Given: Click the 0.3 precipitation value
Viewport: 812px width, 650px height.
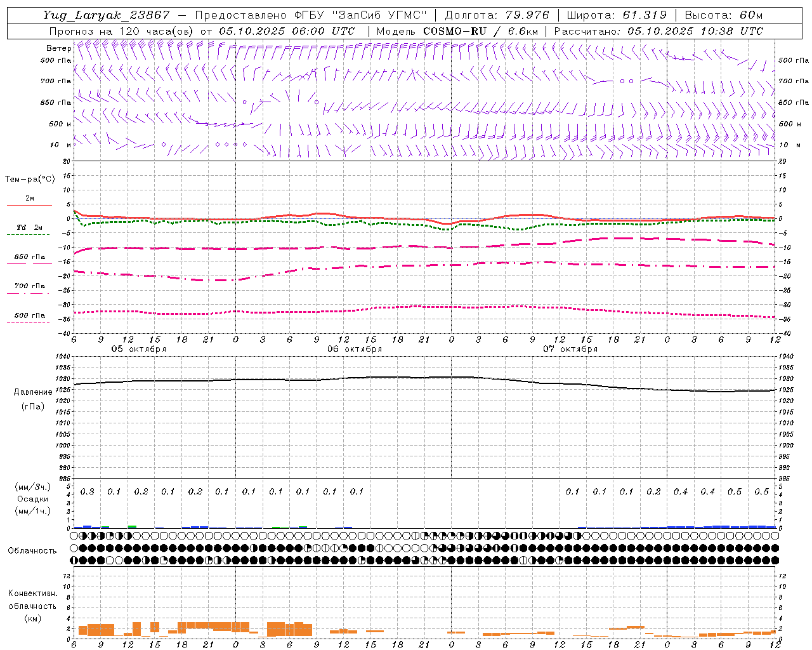Looking at the screenshot, I should click(87, 491).
